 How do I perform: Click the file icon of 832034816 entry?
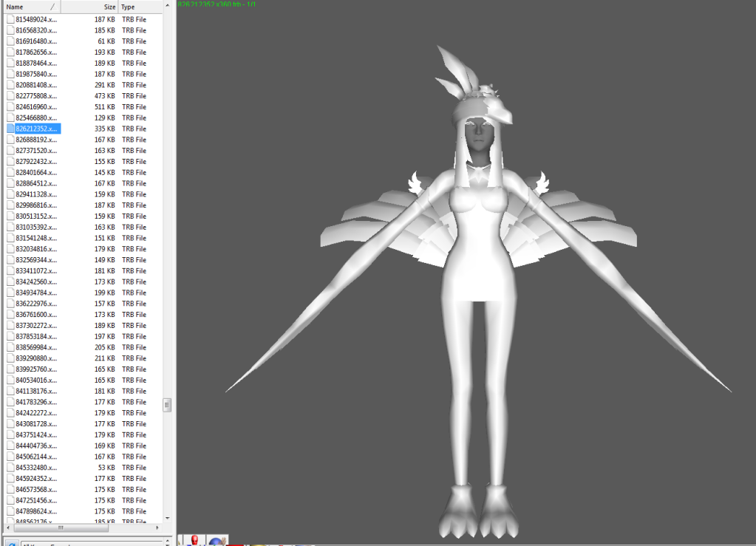coord(10,249)
